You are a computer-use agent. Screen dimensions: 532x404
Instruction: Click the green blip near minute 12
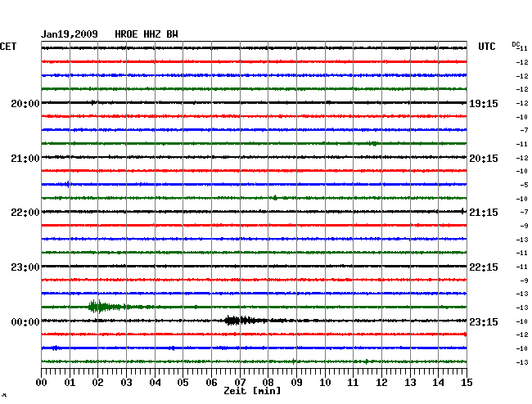(373, 143)
